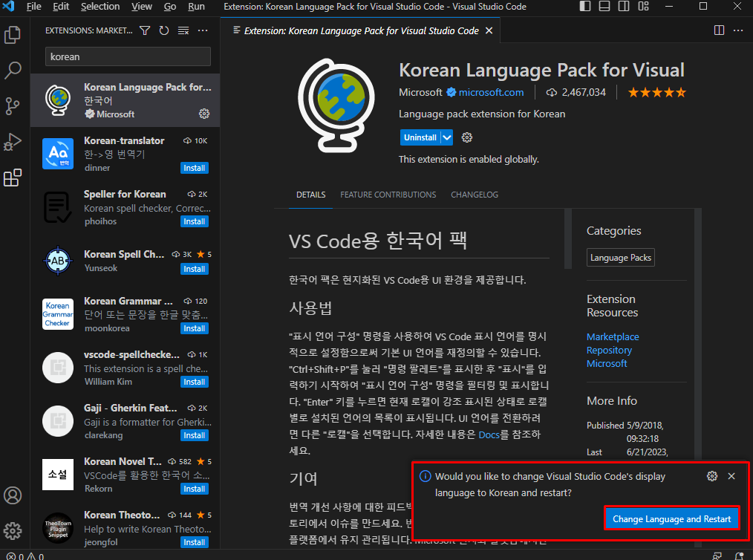
Task: Open manage gear next to Uninstall button
Action: [467, 137]
